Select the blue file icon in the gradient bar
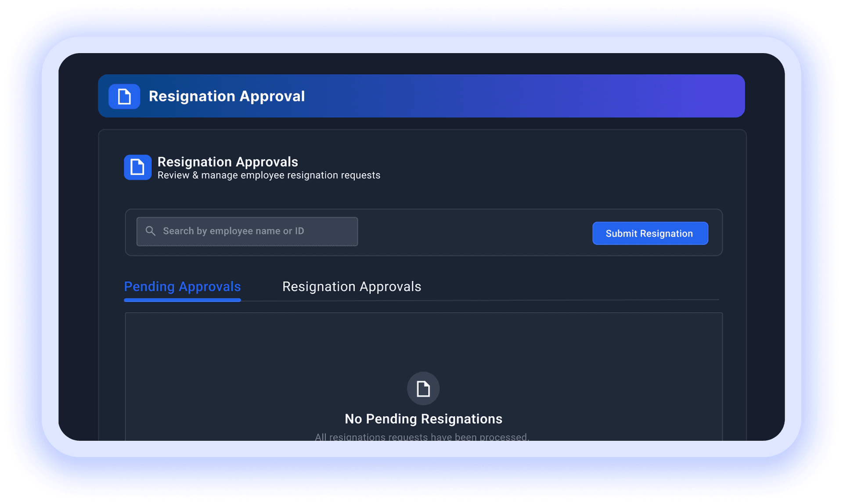This screenshot has width=843, height=504. [123, 96]
